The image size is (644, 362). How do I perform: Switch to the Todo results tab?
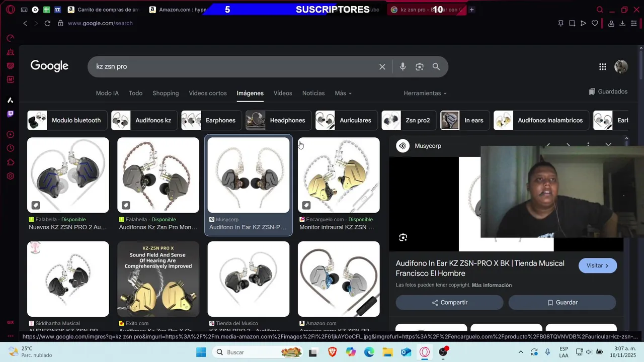[x=135, y=93]
